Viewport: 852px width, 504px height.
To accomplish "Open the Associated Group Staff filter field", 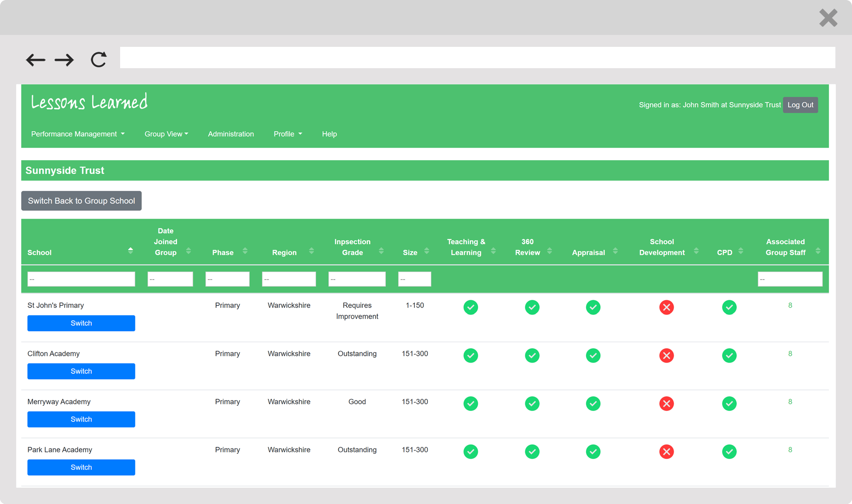I will pyautogui.click(x=790, y=279).
